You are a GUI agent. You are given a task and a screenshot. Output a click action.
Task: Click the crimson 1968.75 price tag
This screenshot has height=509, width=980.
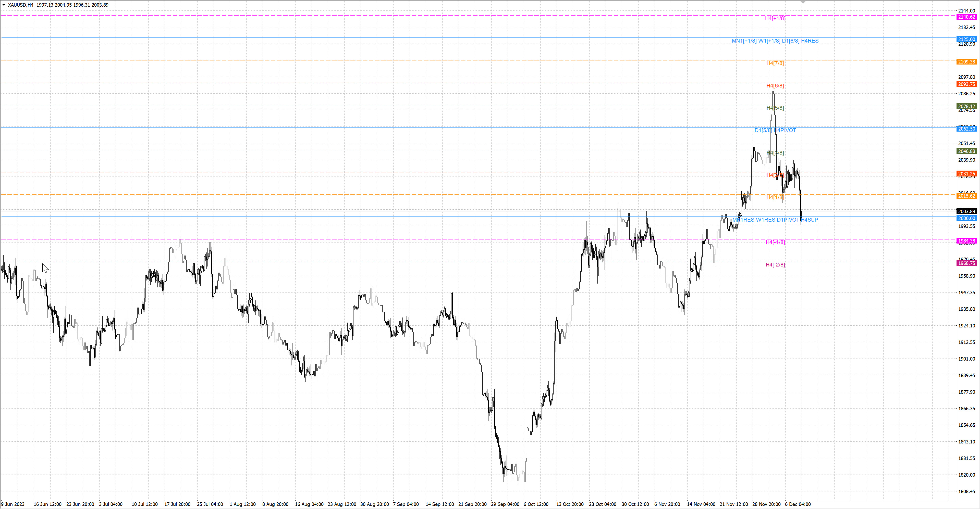point(966,263)
